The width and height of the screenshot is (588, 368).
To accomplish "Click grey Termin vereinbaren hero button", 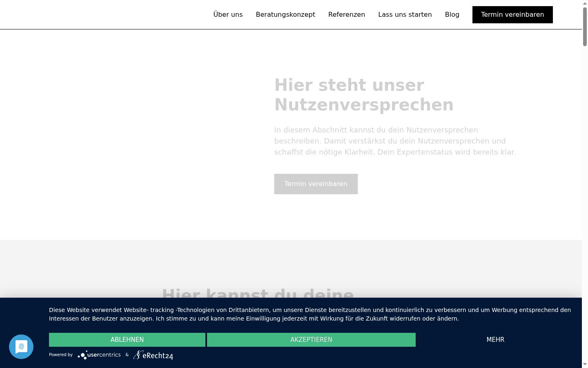I will click(316, 184).
